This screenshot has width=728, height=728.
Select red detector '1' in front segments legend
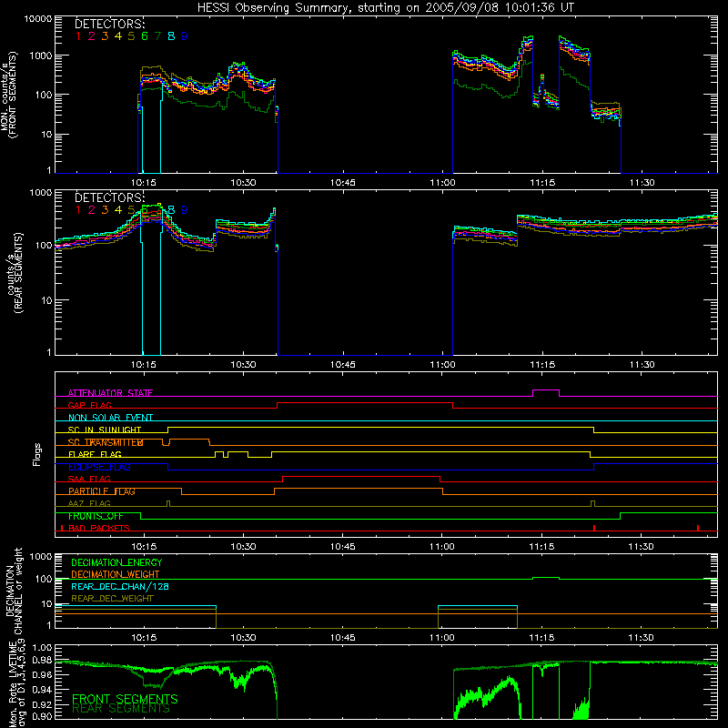point(78,36)
